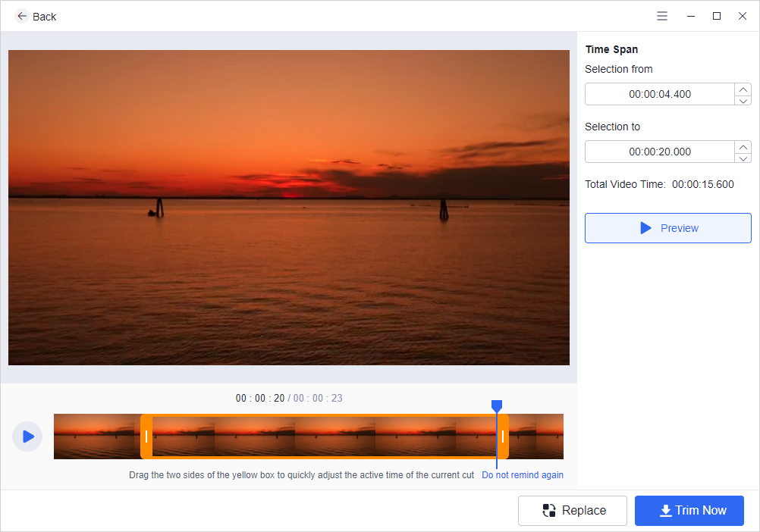Click the Selection to time field

[x=660, y=152]
